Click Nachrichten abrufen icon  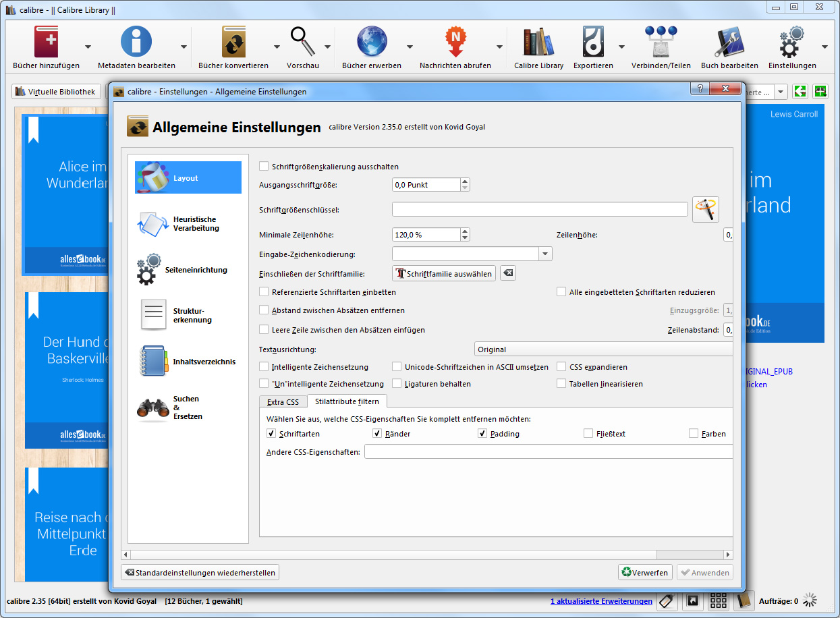click(455, 42)
